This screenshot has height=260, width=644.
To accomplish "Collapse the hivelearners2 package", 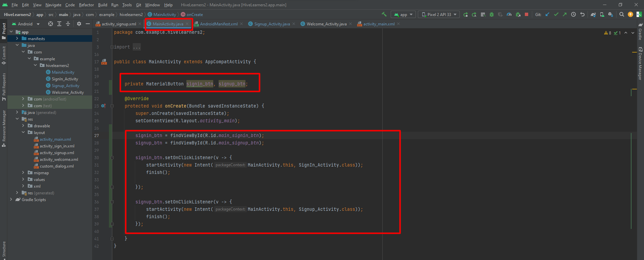I will point(36,65).
